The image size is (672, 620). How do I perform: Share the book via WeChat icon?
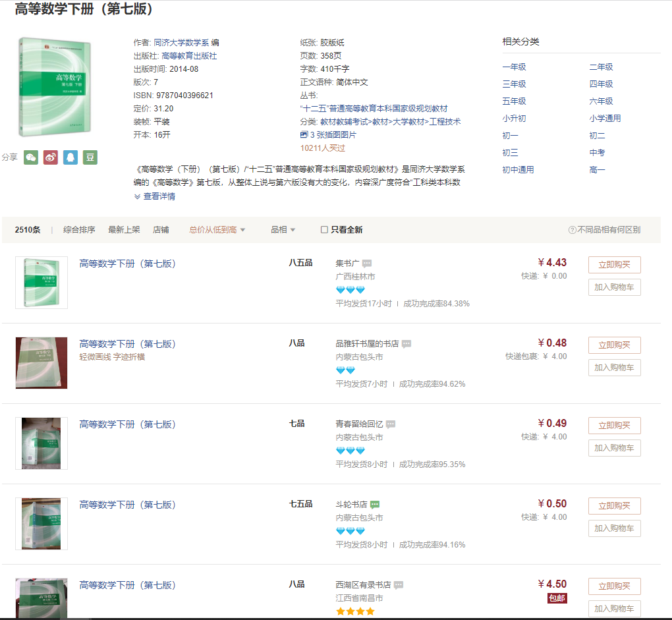click(30, 158)
